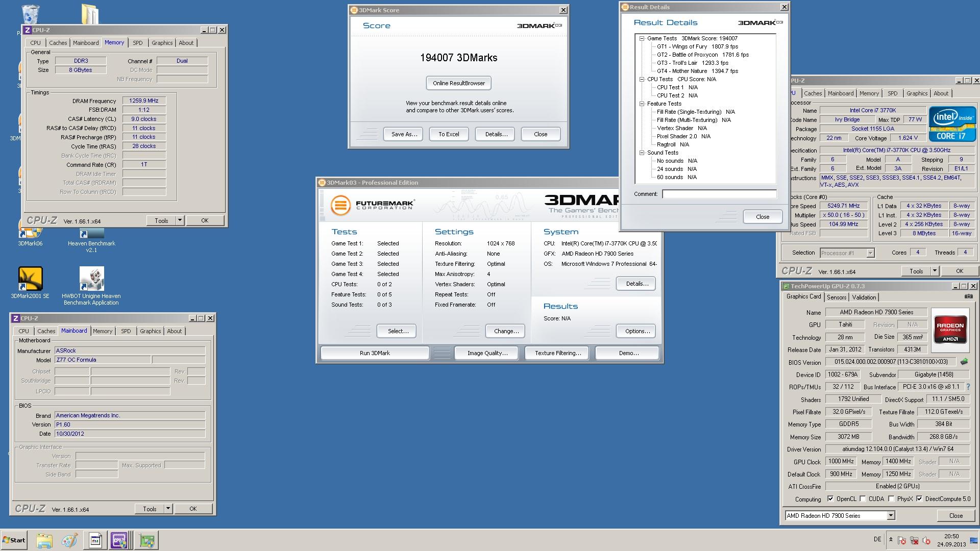Click taskbar clock showing 20:50
The height and width of the screenshot is (551, 980).
pos(951,540)
